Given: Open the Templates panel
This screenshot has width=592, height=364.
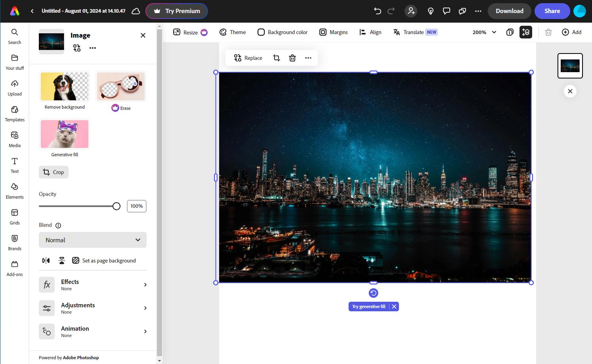Looking at the screenshot, I should (15, 114).
